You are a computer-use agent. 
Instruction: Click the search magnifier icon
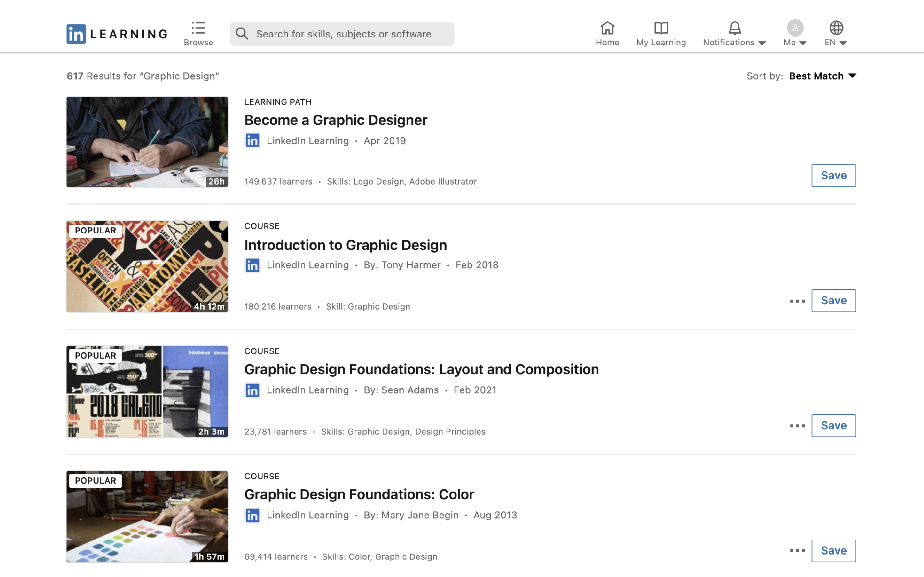click(x=242, y=34)
